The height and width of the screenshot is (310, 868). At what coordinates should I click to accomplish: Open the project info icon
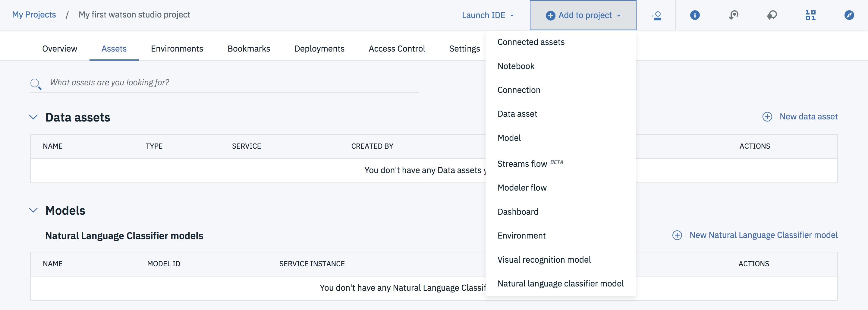pyautogui.click(x=694, y=15)
